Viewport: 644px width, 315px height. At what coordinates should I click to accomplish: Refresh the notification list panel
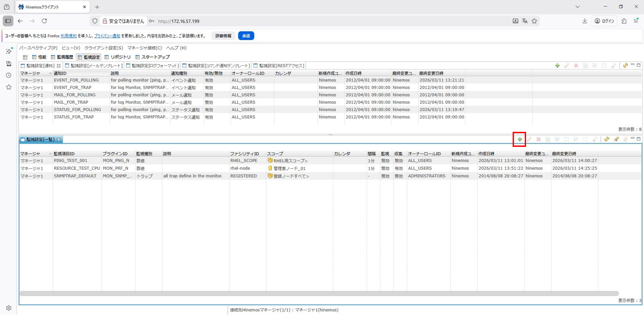(625, 65)
